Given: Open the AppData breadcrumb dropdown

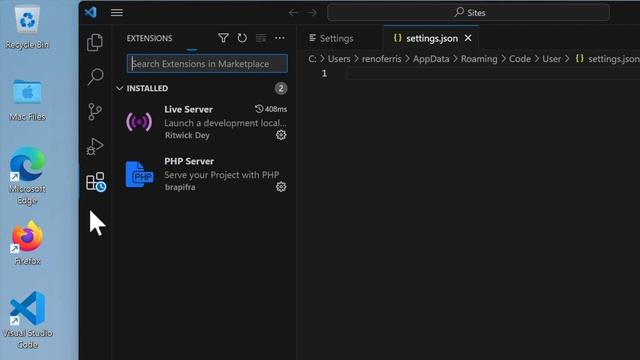Looking at the screenshot, I should pos(431,59).
